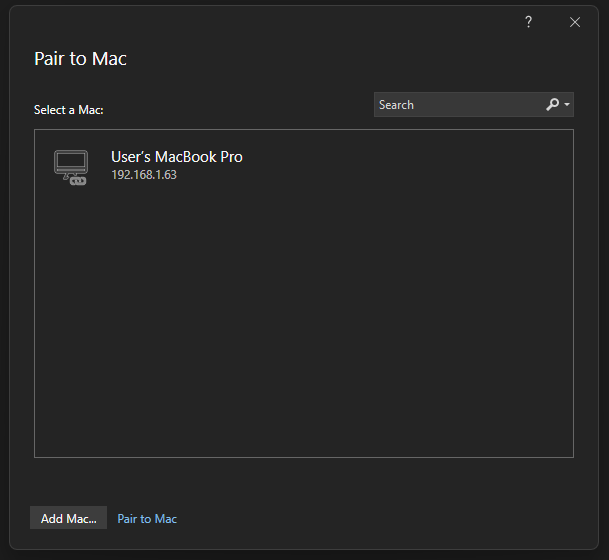Close the Pair to Mac dialog

pyautogui.click(x=575, y=22)
